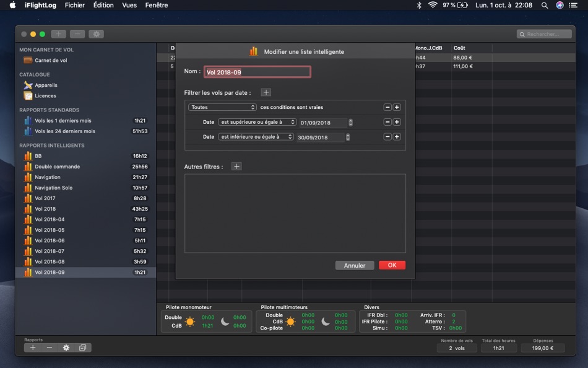588x368 pixels.
Task: Open the Fenêtre menu
Action: [157, 5]
